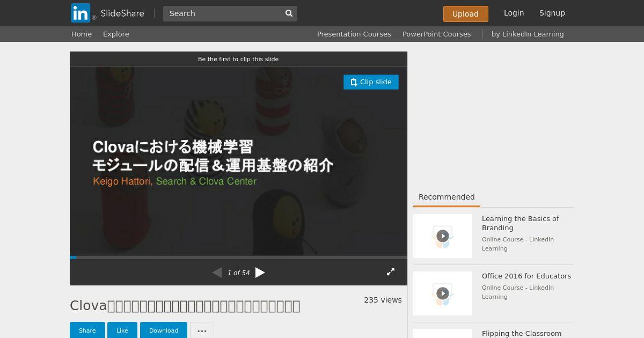Play 'Learning the Basics of Branding' thumbnail
This screenshot has width=644, height=338.
pos(443,236)
